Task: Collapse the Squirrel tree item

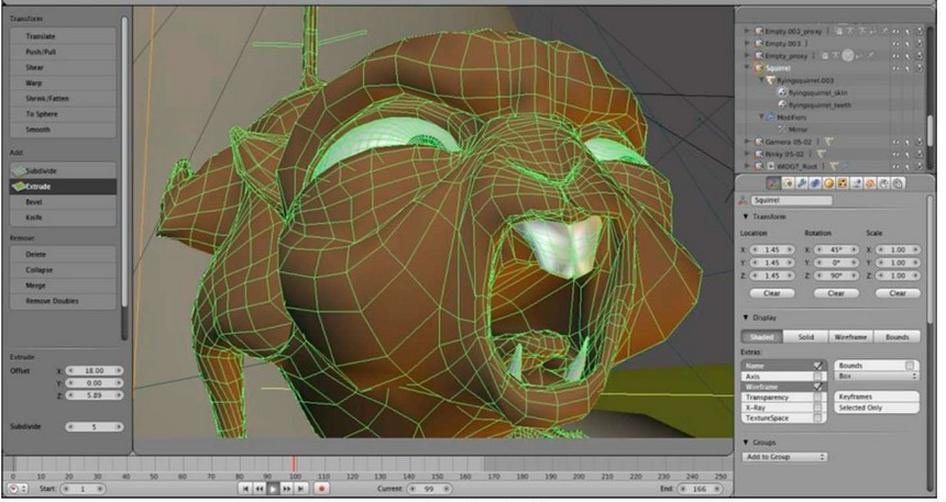Action: pos(748,68)
